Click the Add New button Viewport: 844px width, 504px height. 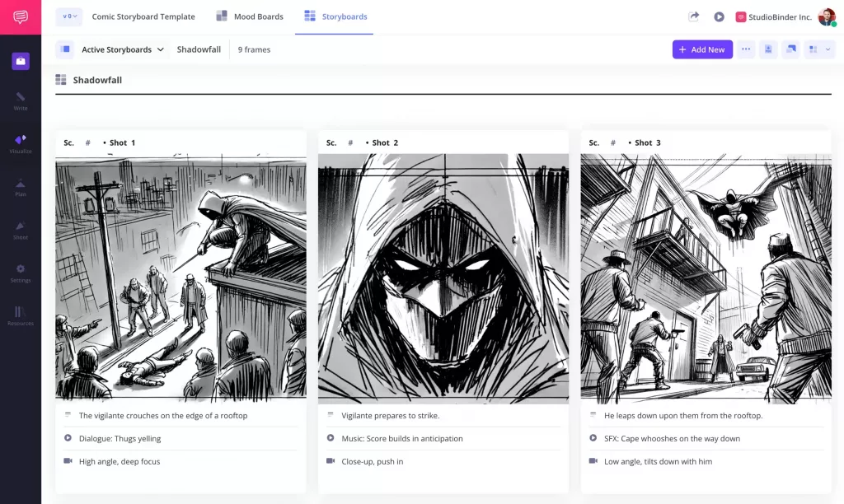pos(702,49)
